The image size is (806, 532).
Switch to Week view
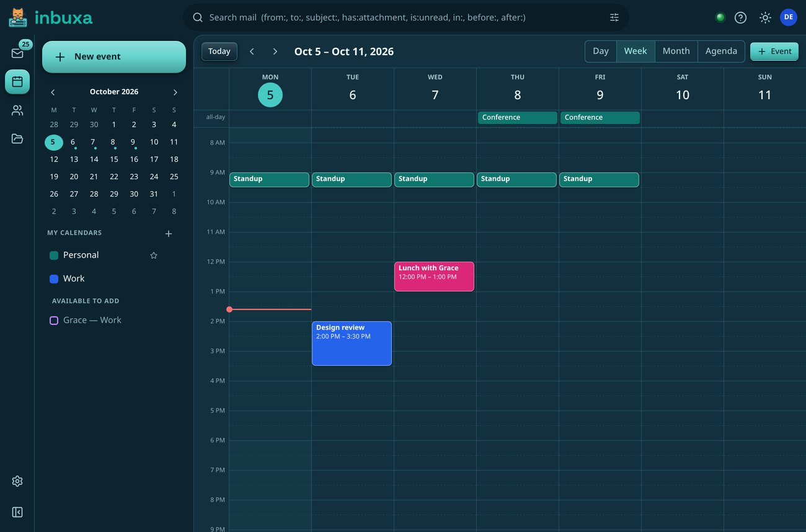tap(635, 51)
